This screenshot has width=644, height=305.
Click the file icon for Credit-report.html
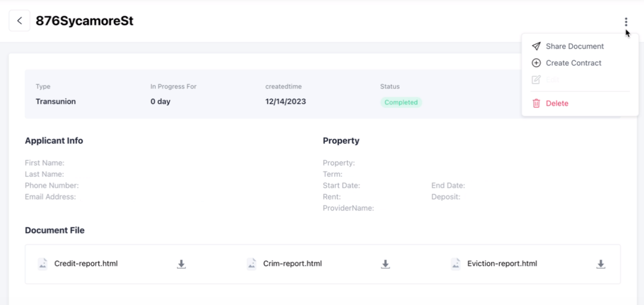42,263
